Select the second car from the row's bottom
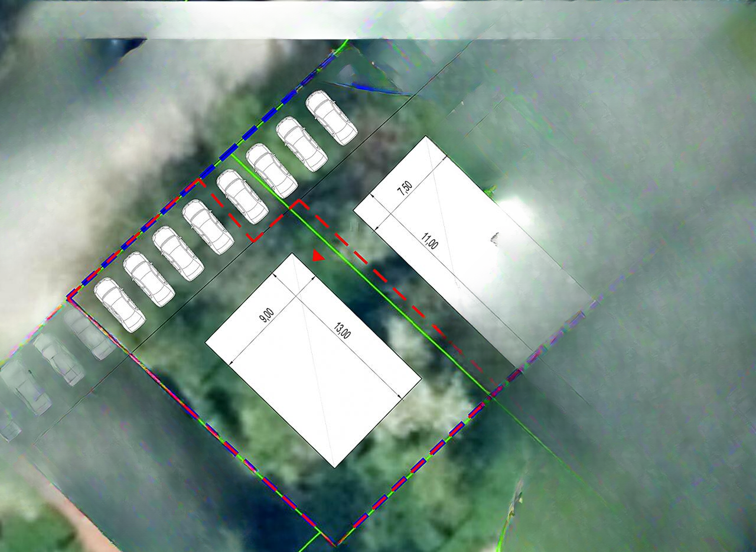 (x=149, y=278)
